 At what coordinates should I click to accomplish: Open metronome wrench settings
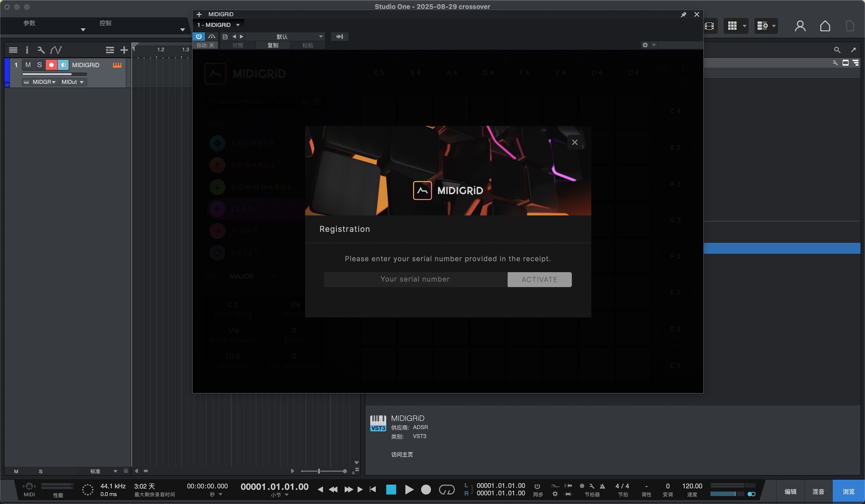[592, 486]
